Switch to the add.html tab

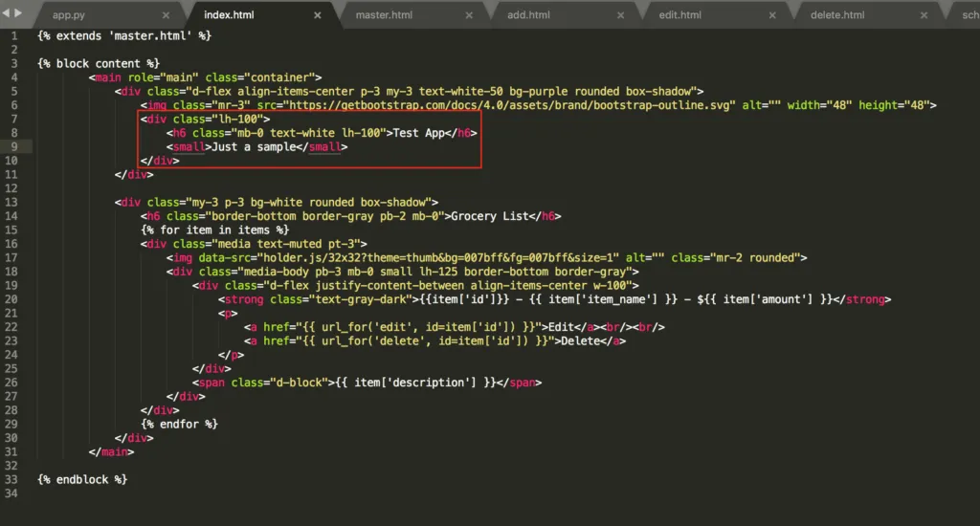tap(528, 15)
